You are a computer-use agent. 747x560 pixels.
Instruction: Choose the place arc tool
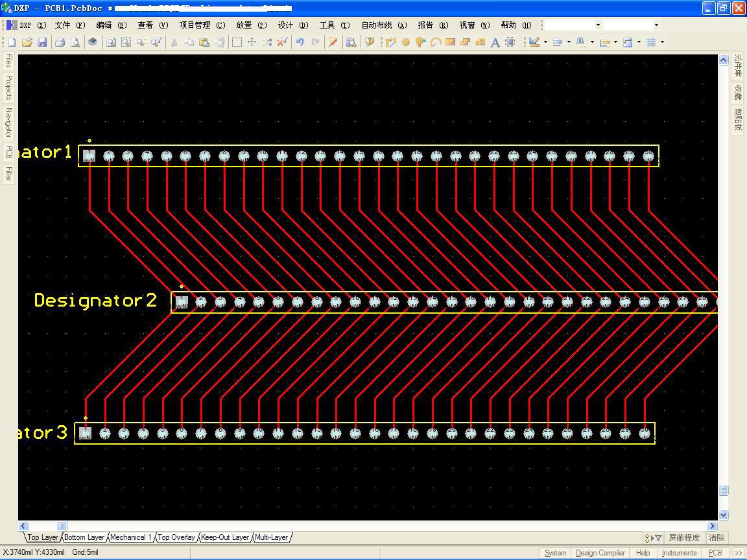436,42
